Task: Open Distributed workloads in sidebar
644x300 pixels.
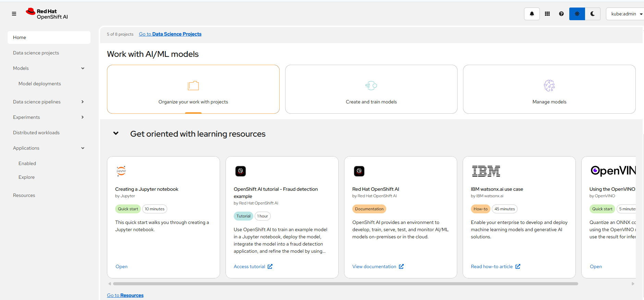Action: click(x=36, y=133)
